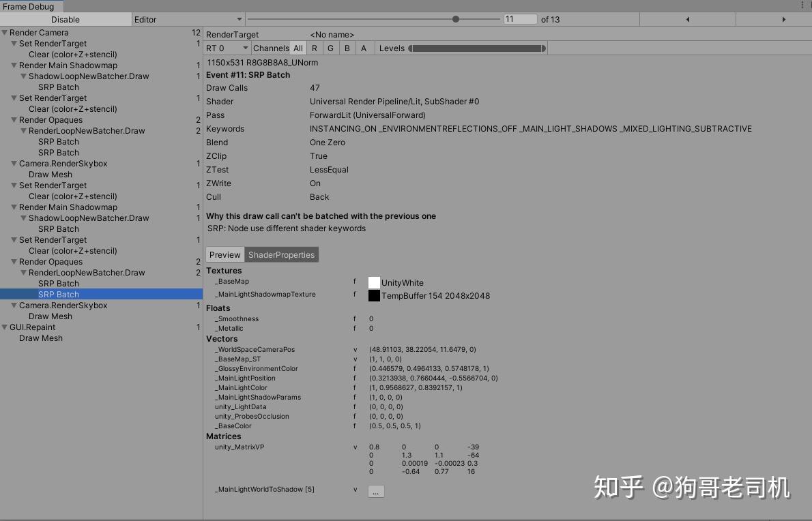The width and height of the screenshot is (812, 521).
Task: Open the Frame Debug window options menu
Action: 804,5
